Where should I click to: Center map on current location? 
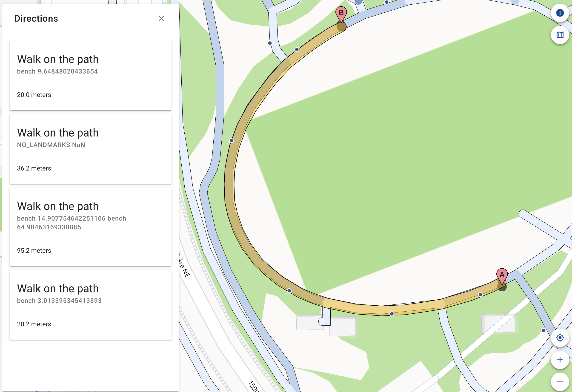pos(560,338)
